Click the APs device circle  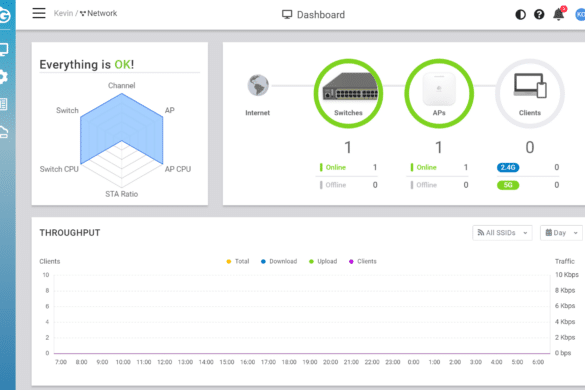tap(439, 93)
